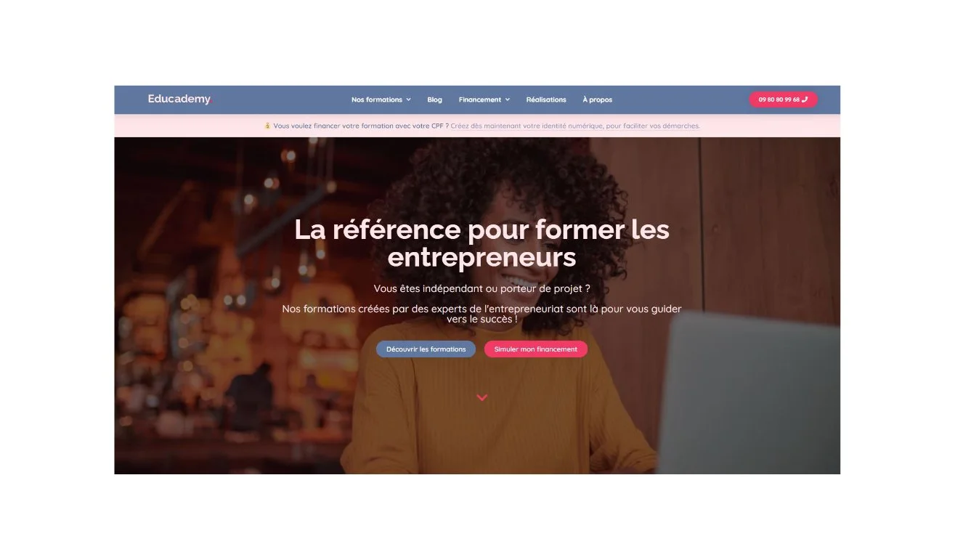This screenshot has height=560, width=955.
Task: Click the money bag emoji in banner
Action: click(x=267, y=126)
